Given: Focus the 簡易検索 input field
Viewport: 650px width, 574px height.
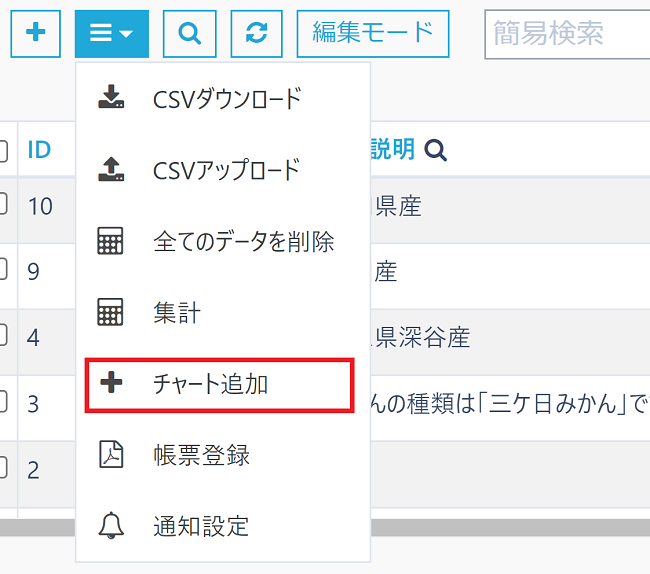Looking at the screenshot, I should [566, 33].
